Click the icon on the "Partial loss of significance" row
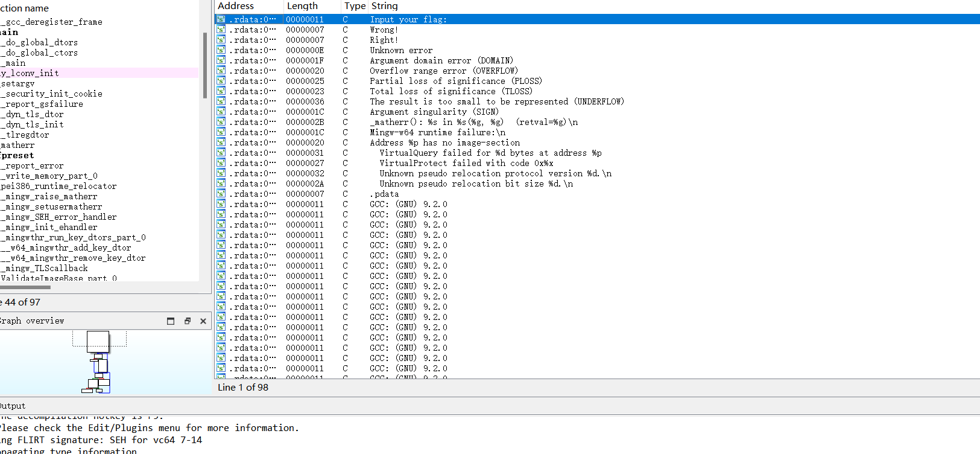 pyautogui.click(x=221, y=81)
